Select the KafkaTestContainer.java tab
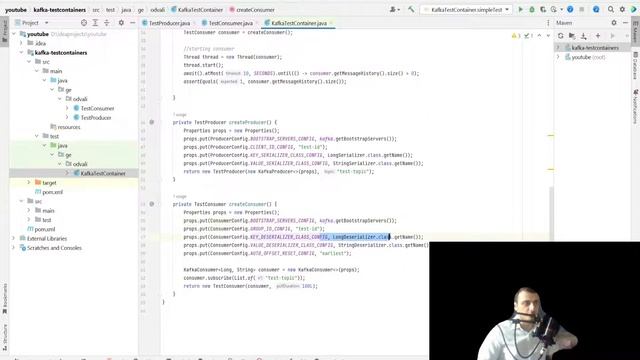This screenshot has width=640, height=360. pyautogui.click(x=299, y=23)
